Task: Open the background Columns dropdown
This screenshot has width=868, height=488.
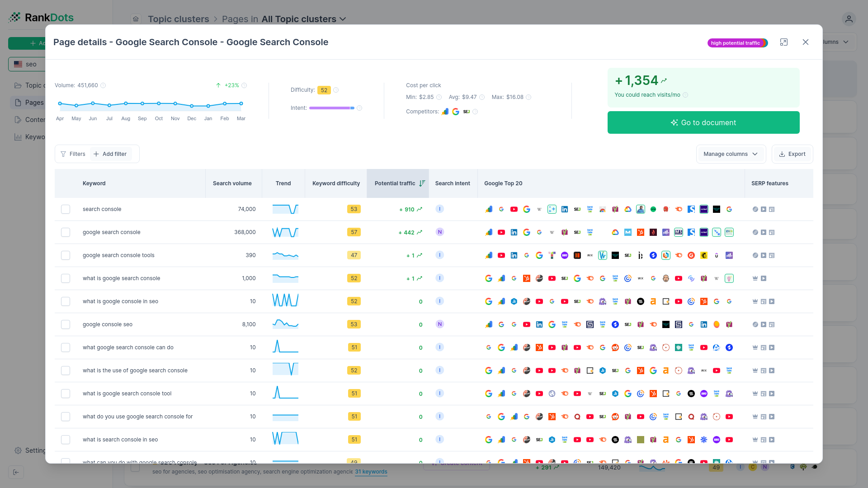Action: [839, 42]
